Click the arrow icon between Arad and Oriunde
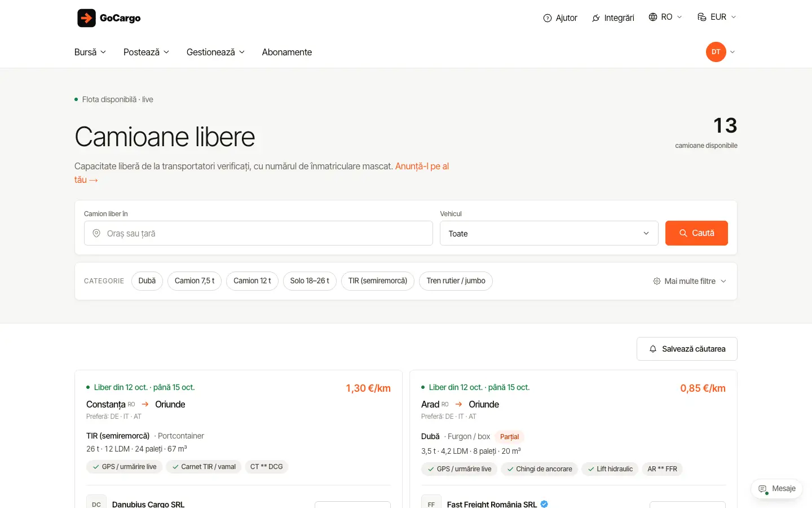The width and height of the screenshot is (812, 508). pyautogui.click(x=459, y=404)
